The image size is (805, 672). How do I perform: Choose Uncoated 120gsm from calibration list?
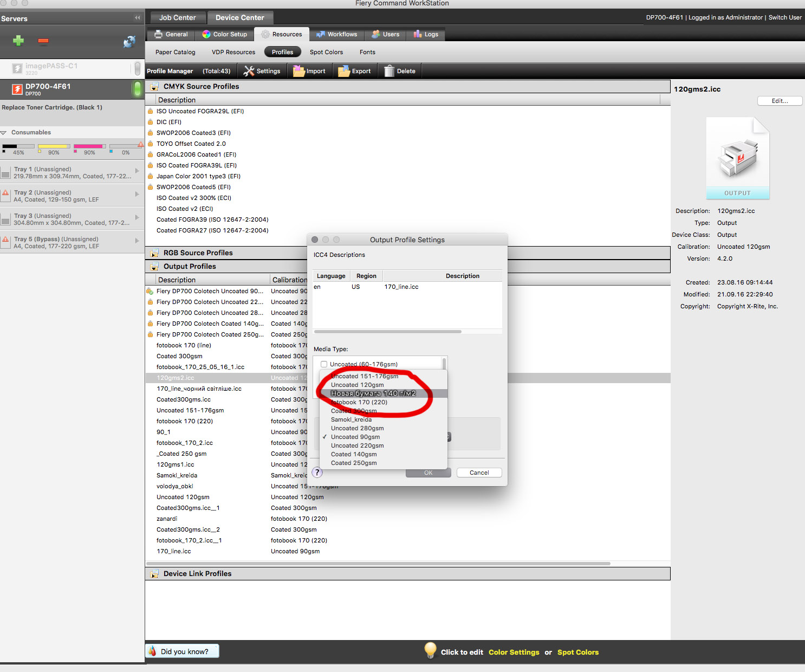pyautogui.click(x=383, y=385)
